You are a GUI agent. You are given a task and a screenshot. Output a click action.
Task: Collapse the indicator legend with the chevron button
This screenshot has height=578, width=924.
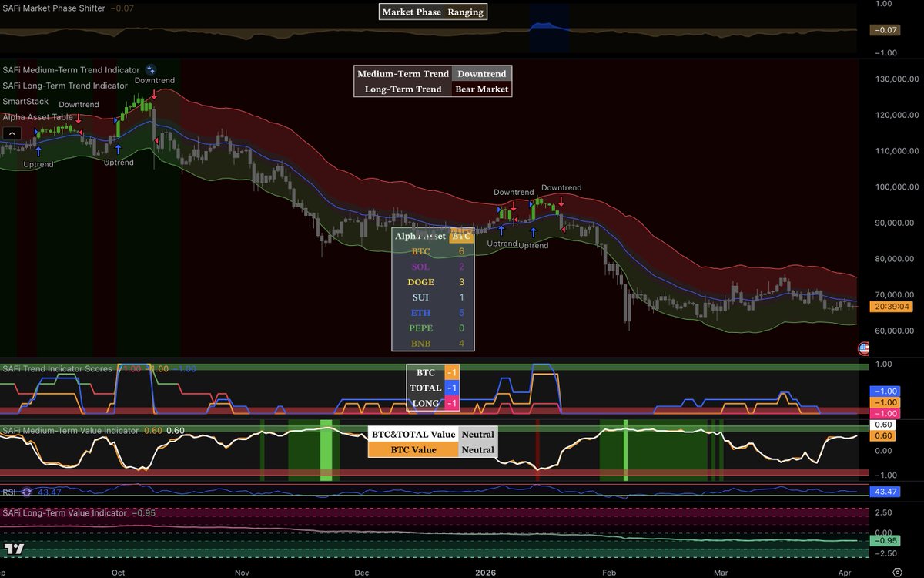pos(12,133)
